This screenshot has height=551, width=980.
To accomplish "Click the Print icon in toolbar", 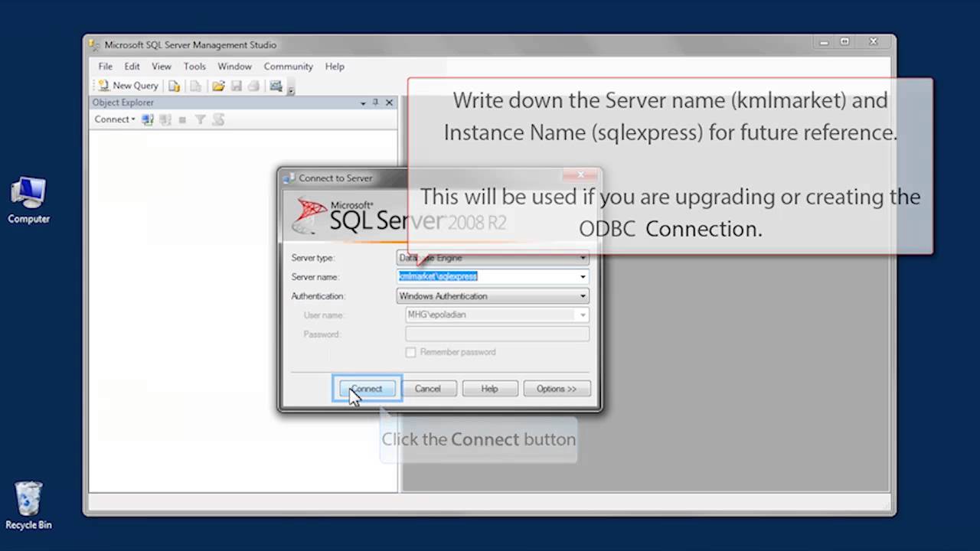I will point(253,86).
